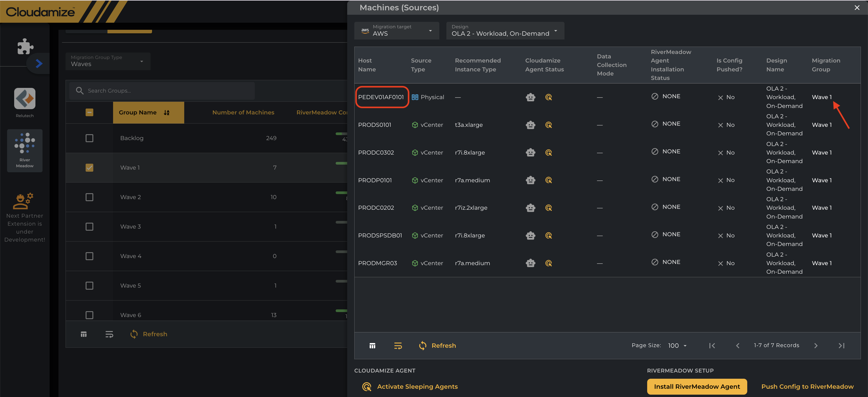Select the Relutech partner extension icon
868x397 pixels.
click(x=25, y=98)
